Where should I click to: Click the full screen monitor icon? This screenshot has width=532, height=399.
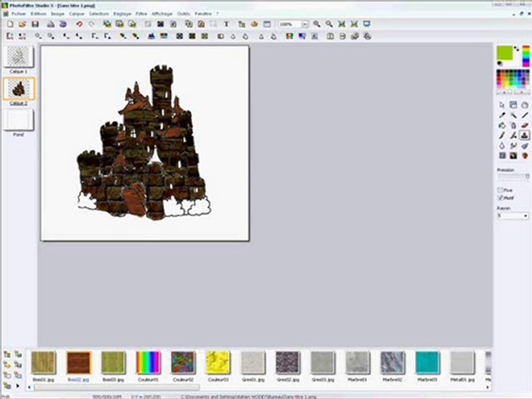point(366,24)
